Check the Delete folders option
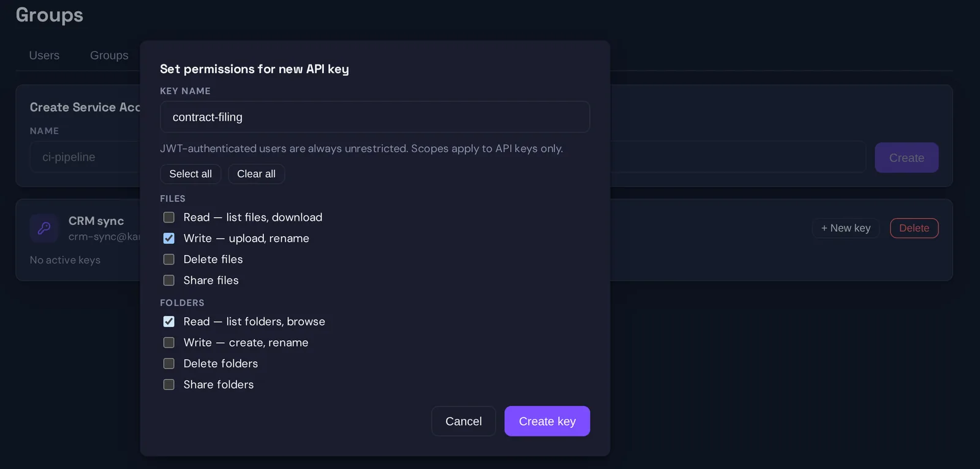The height and width of the screenshot is (469, 980). [x=169, y=364]
